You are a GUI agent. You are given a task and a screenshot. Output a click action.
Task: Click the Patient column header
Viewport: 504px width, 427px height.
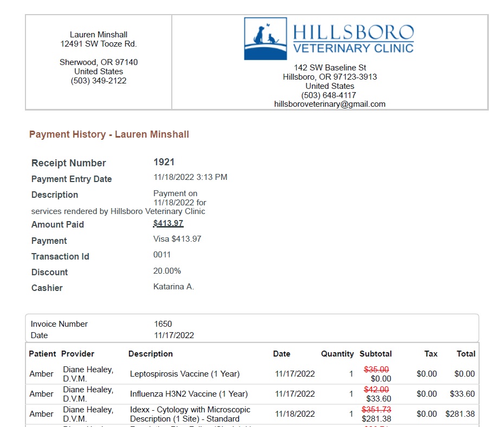pyautogui.click(x=42, y=354)
